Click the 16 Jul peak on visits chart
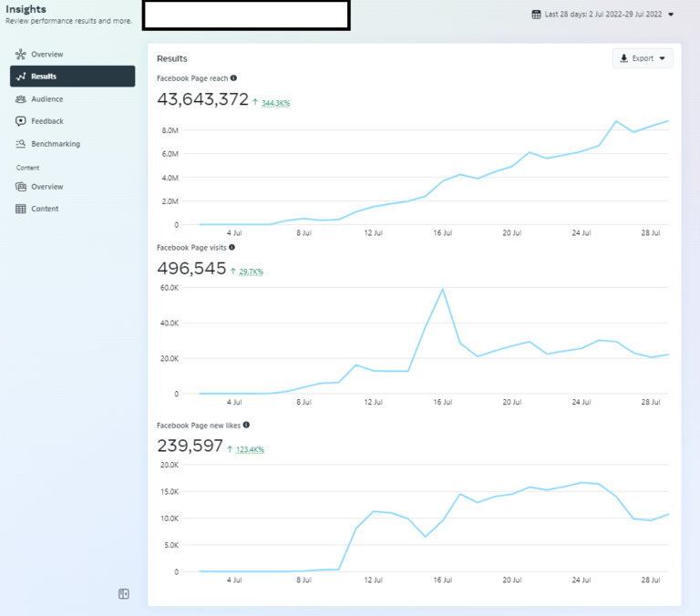The height and width of the screenshot is (616, 700). (442, 290)
